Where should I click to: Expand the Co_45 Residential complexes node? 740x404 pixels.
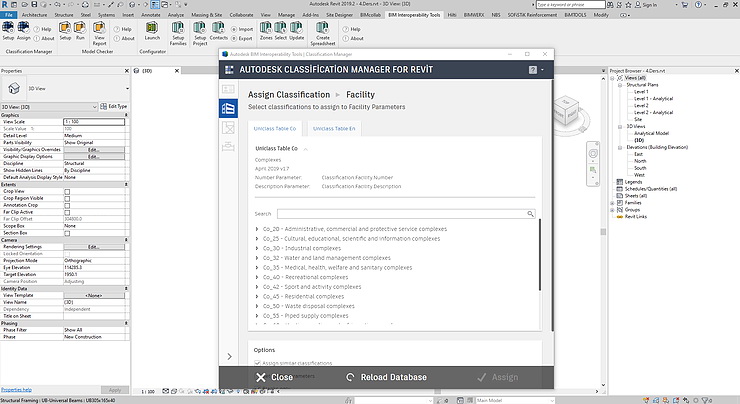click(x=258, y=296)
